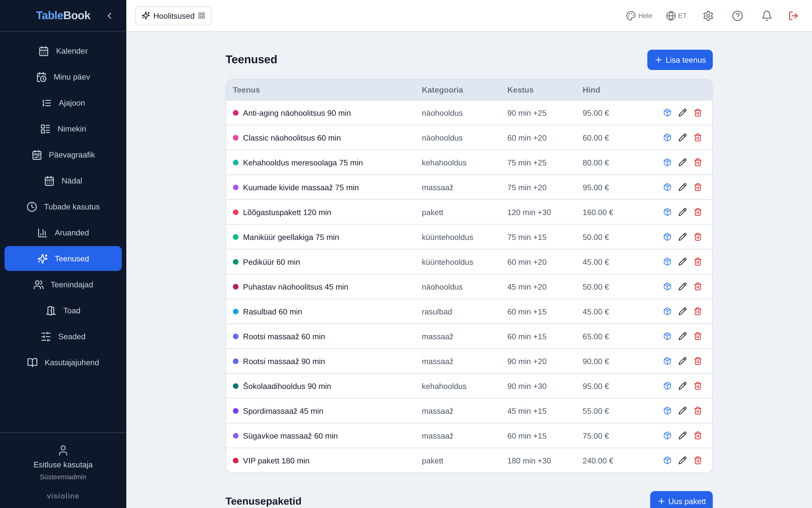Click the red log out icon
Screen dimensions: 812x508
click(793, 16)
